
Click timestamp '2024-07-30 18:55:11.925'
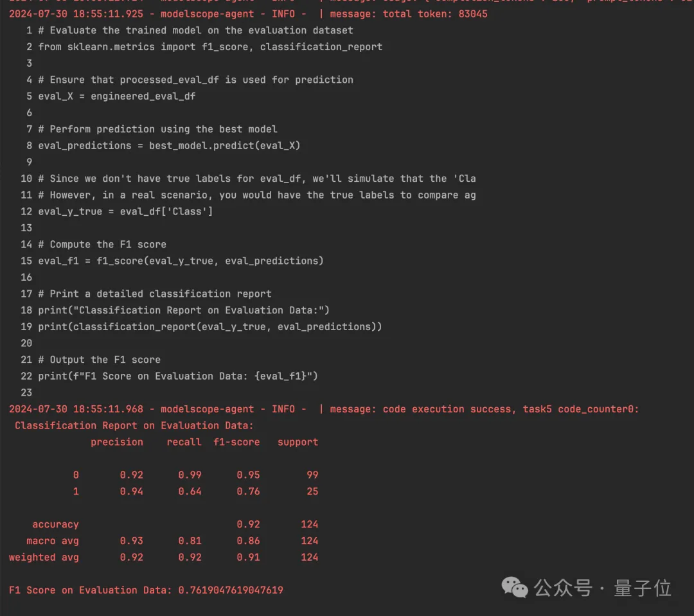click(x=76, y=14)
